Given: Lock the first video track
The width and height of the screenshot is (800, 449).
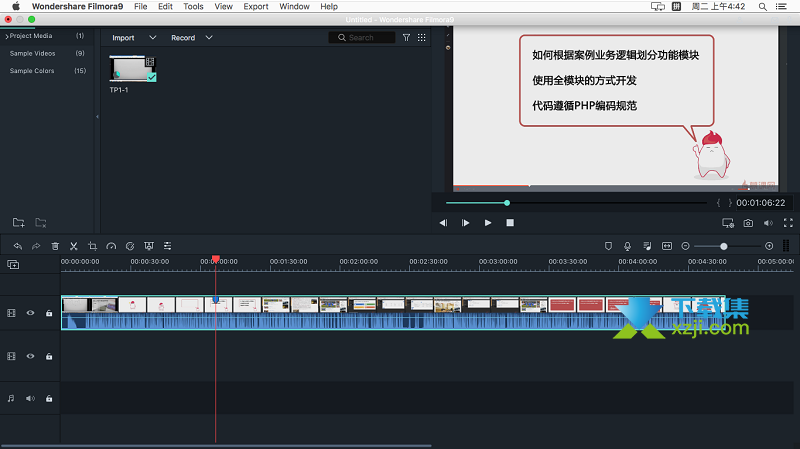Looking at the screenshot, I should click(49, 313).
